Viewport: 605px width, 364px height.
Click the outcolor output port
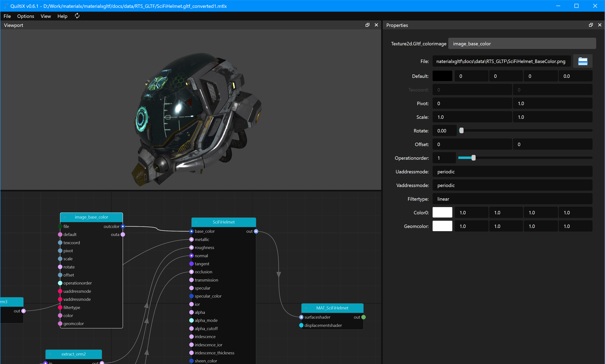click(123, 226)
